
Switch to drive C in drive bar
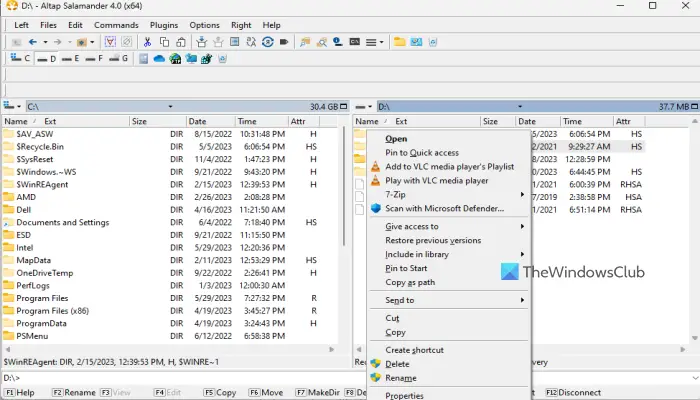click(20, 58)
